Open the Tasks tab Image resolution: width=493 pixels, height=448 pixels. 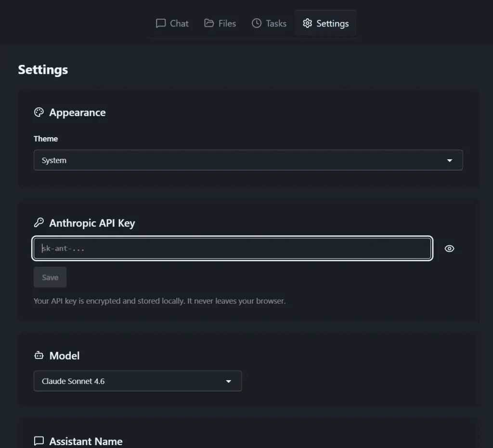click(x=269, y=23)
